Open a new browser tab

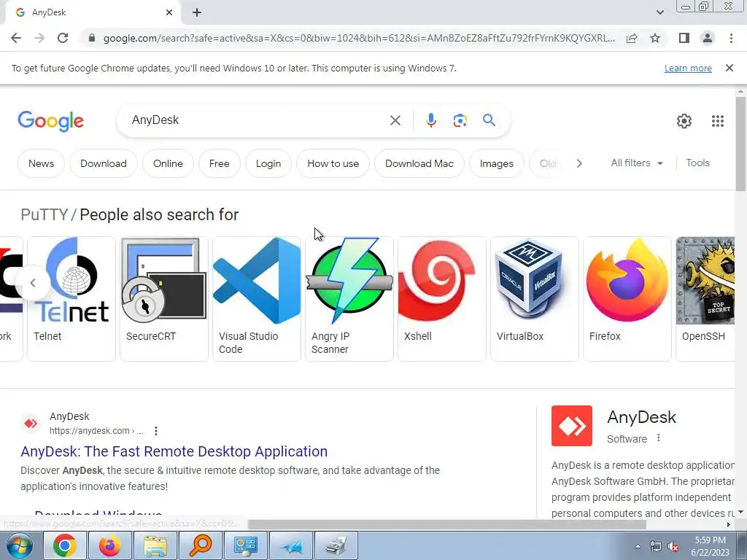pyautogui.click(x=197, y=13)
